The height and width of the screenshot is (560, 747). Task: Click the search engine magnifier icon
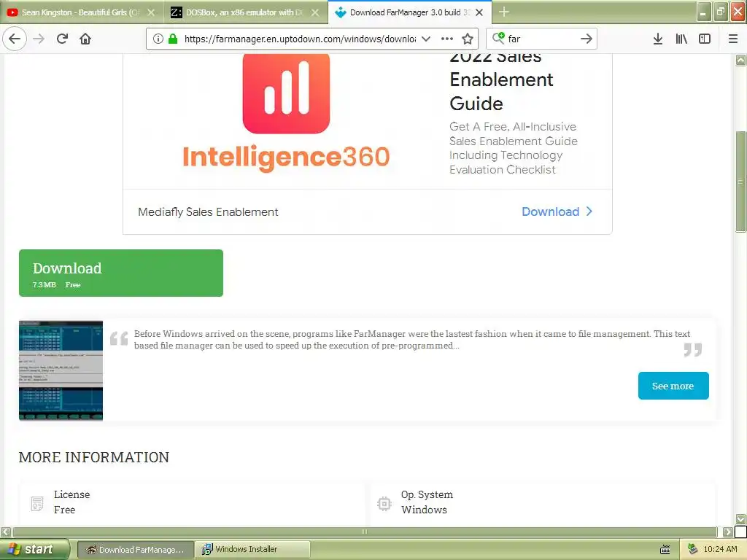coord(498,38)
